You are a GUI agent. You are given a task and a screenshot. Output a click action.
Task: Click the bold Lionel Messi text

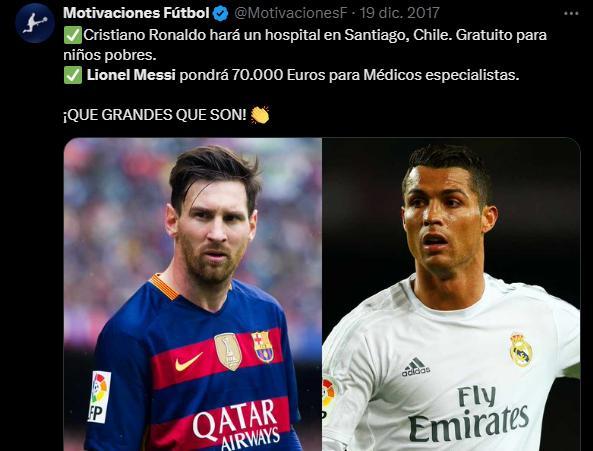point(131,75)
